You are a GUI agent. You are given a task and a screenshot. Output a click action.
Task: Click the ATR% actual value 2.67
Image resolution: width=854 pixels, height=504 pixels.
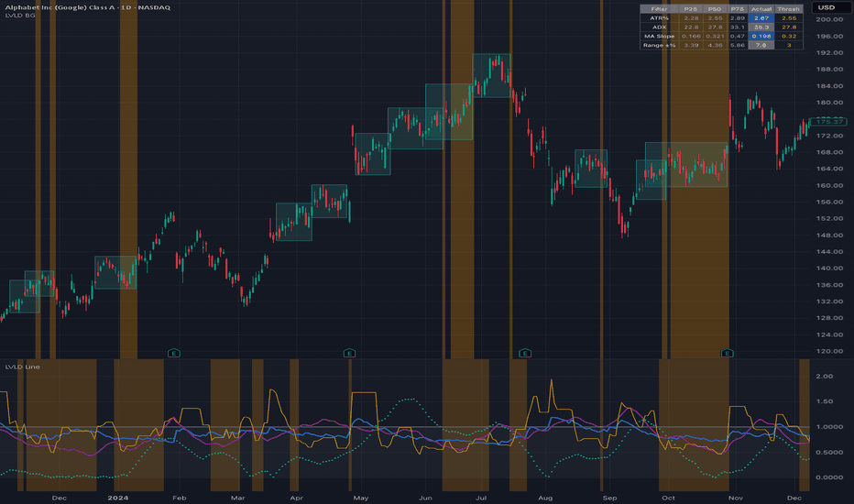(761, 18)
